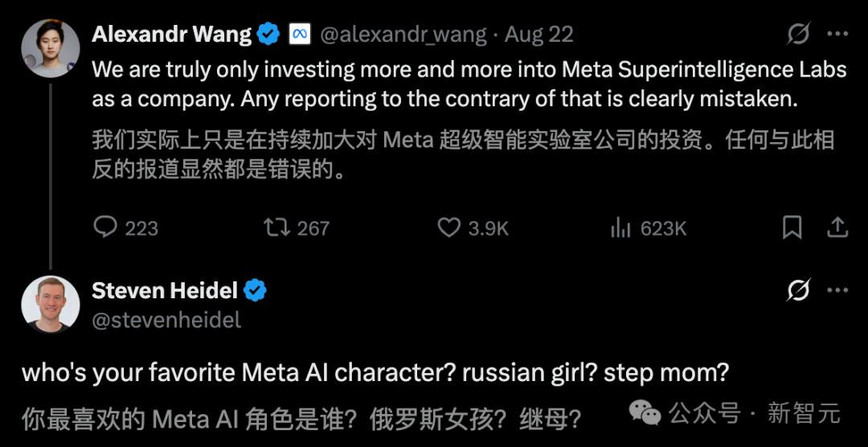Click the Aug 22 timestamp
This screenshot has width=868, height=447.
coord(539,35)
